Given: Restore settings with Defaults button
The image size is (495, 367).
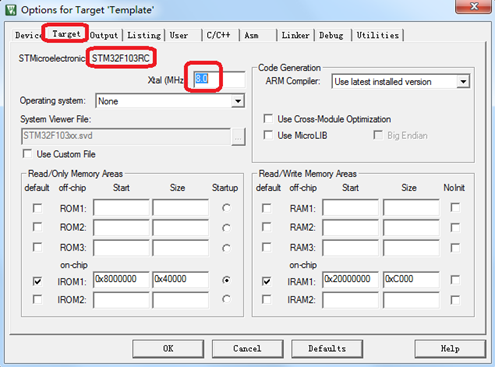Looking at the screenshot, I should coord(327,349).
